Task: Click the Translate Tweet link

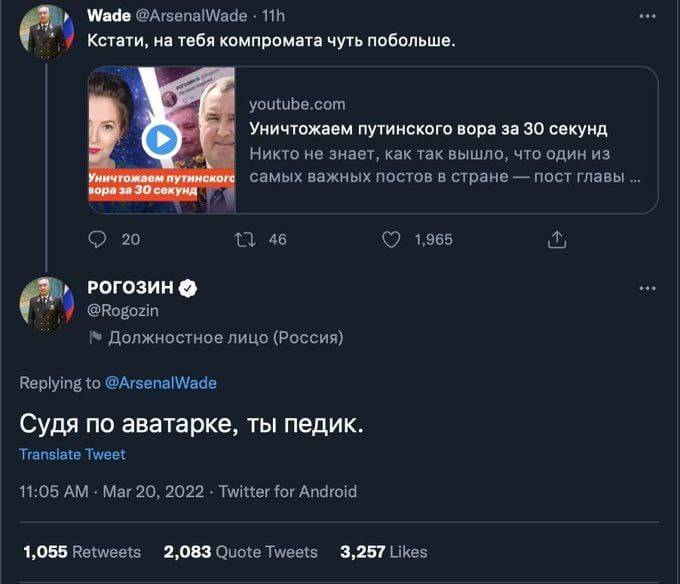Action: pyautogui.click(x=72, y=454)
